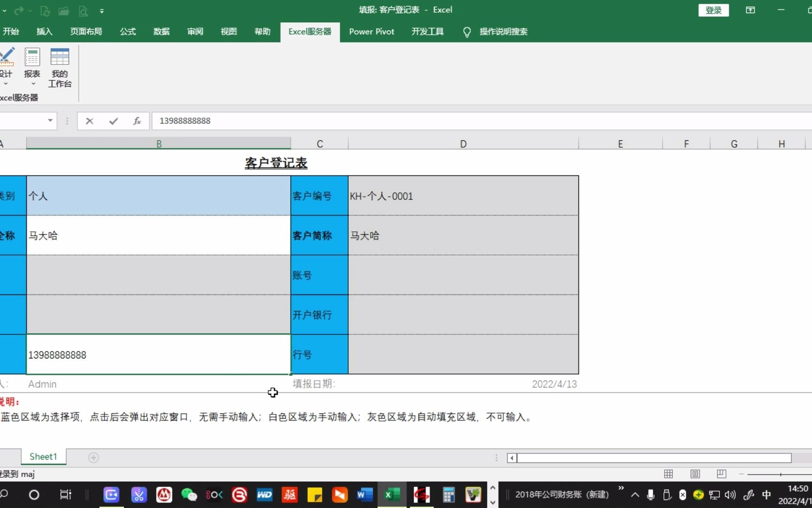Open the Quick Access Toolbar customize dropdown
The height and width of the screenshot is (508, 812).
(102, 11)
